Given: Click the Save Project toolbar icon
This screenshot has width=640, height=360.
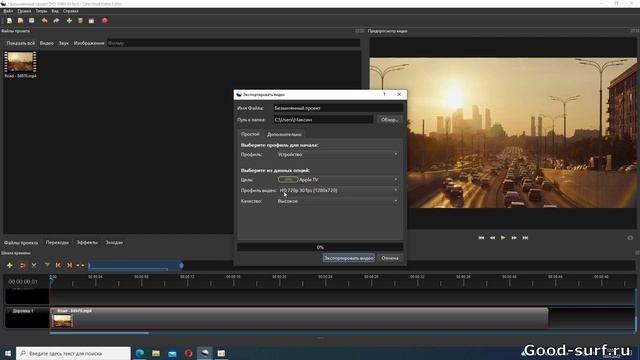Looking at the screenshot, I should 31,20.
